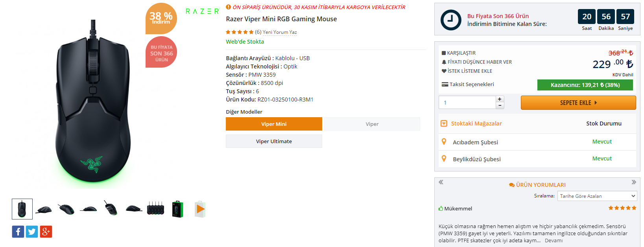This screenshot has height=247, width=644.
Task: Go to previous review with left arrows
Action: click(x=441, y=182)
